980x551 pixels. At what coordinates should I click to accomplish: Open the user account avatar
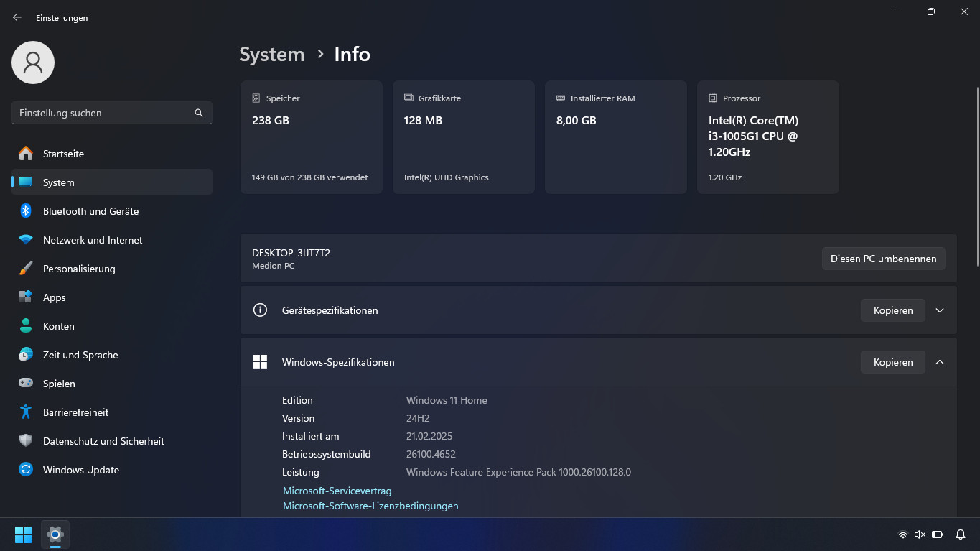(33, 62)
